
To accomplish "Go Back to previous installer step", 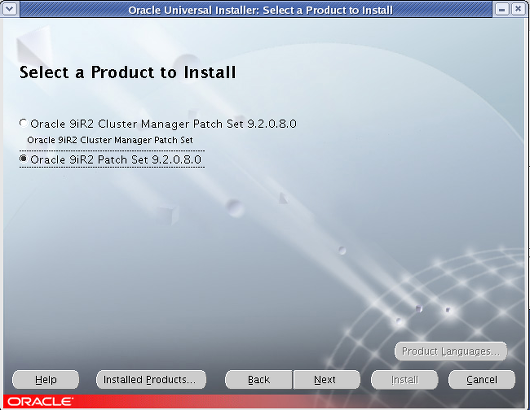I will click(x=259, y=380).
